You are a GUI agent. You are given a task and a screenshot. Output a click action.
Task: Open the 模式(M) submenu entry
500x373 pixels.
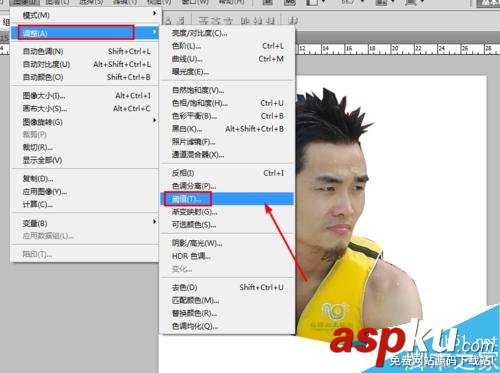[x=85, y=15]
